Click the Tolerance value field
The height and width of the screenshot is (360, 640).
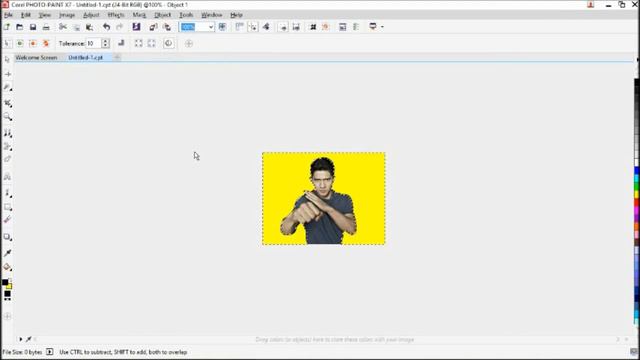[93, 43]
